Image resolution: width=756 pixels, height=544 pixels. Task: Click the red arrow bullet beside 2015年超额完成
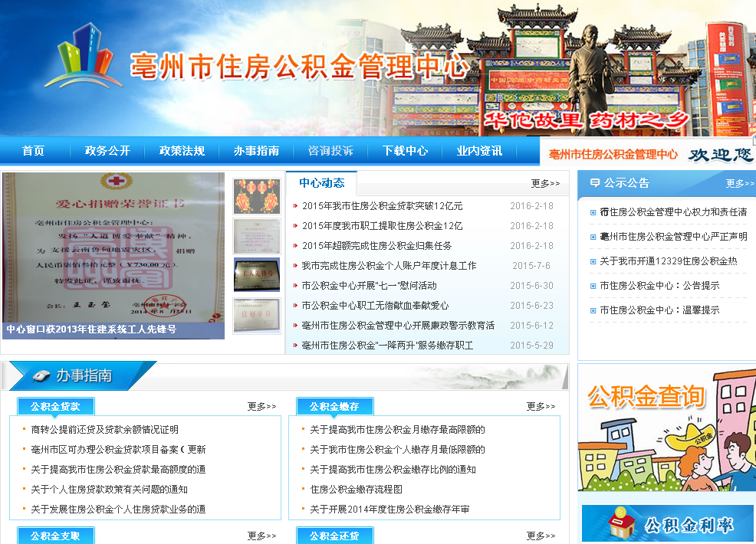point(295,246)
